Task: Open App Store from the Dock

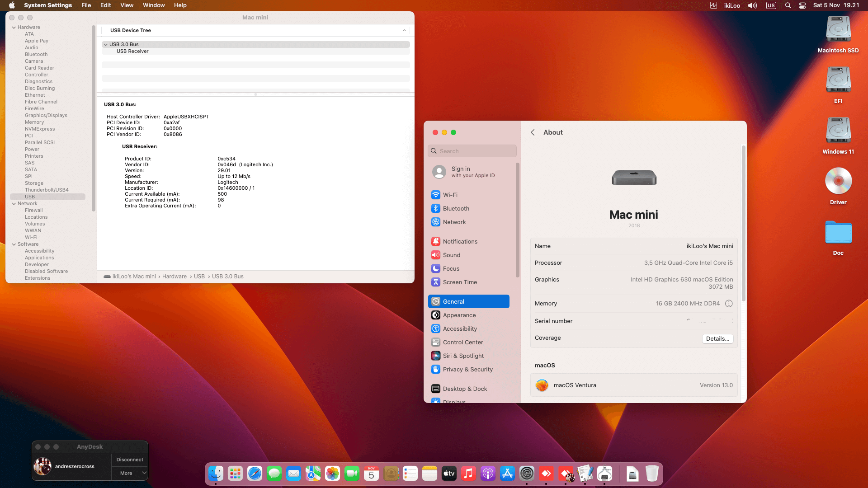Action: [507, 474]
